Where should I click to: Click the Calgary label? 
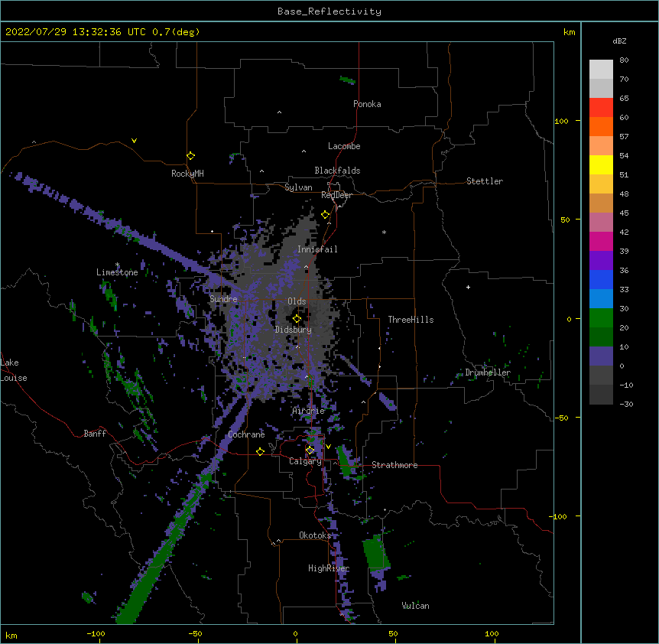tap(305, 461)
